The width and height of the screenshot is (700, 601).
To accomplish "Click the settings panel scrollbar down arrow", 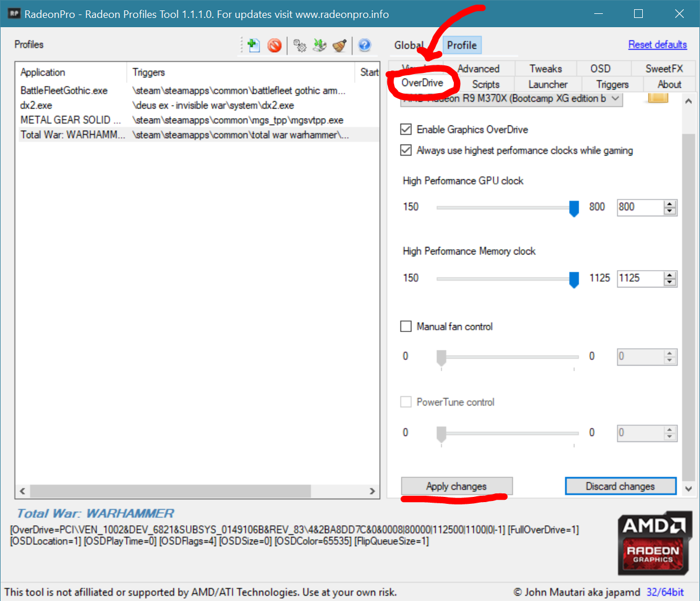I will point(688,489).
